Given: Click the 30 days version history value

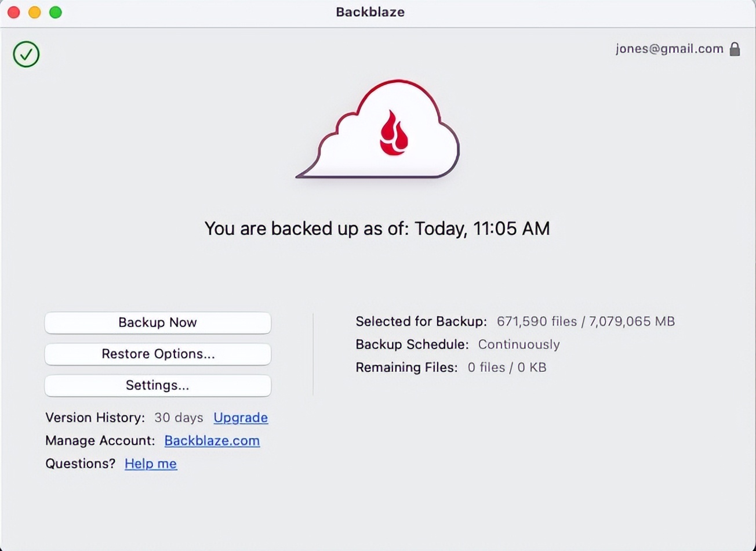Looking at the screenshot, I should 179,418.
